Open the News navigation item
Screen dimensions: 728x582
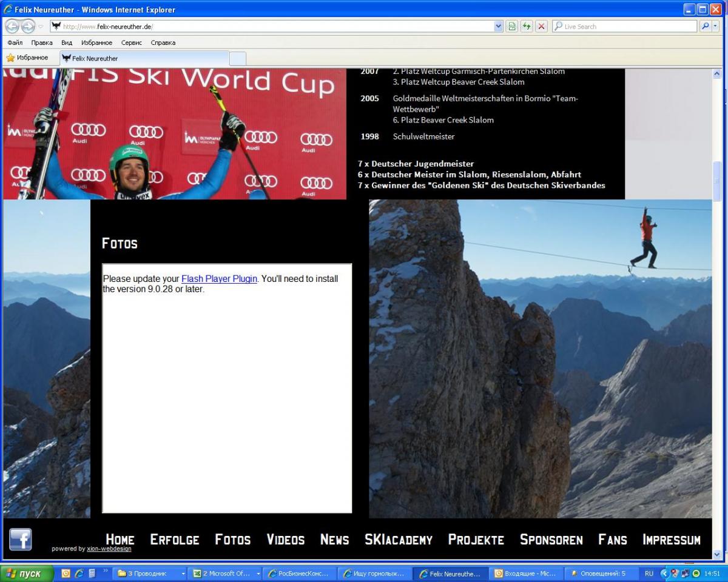pos(335,539)
